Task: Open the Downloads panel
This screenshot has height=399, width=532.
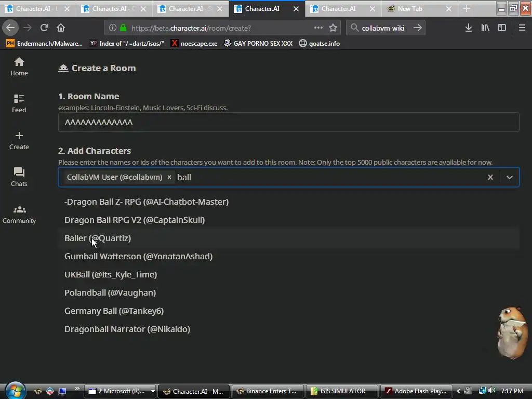Action: click(469, 28)
